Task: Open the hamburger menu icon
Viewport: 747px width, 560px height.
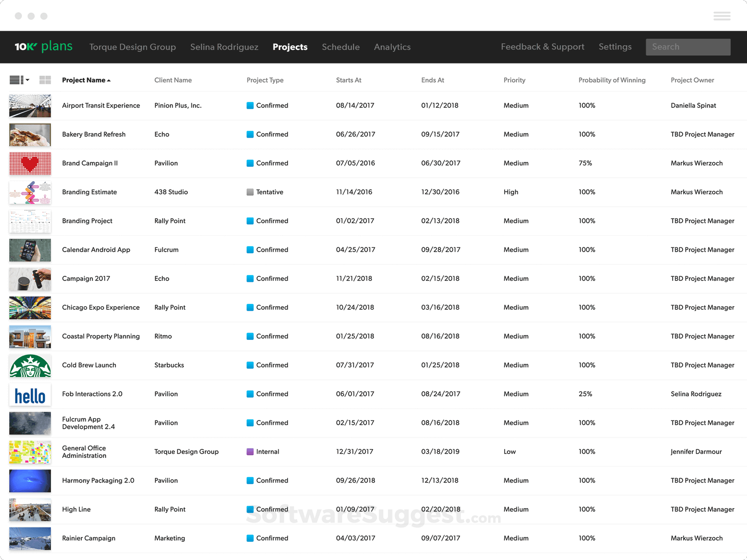Action: coord(722,16)
